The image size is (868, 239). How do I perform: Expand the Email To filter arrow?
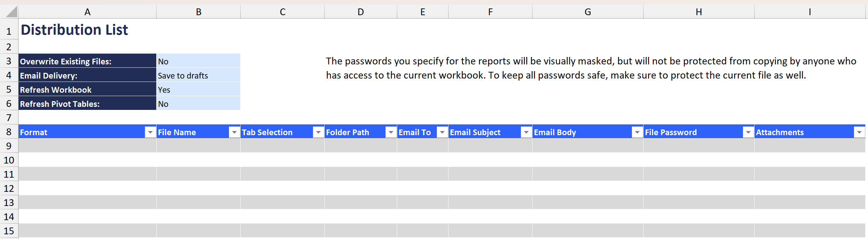[x=442, y=132]
